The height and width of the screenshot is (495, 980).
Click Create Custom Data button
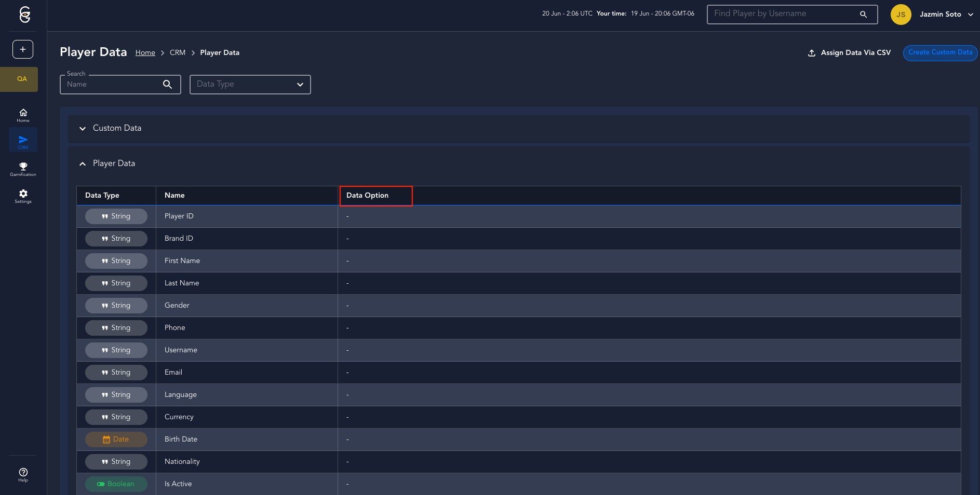point(939,52)
